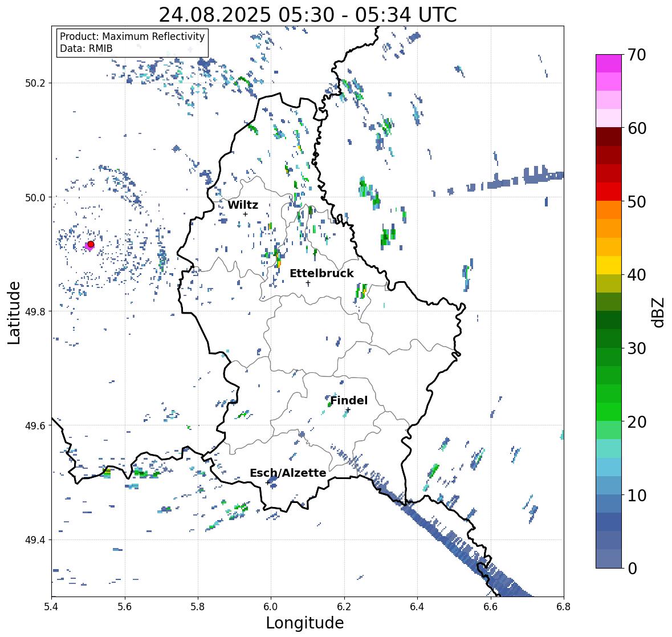Screen dimensions: 672x637
Task: Click the dark blue 5 dBZ colorbar segment
Action: click(609, 522)
